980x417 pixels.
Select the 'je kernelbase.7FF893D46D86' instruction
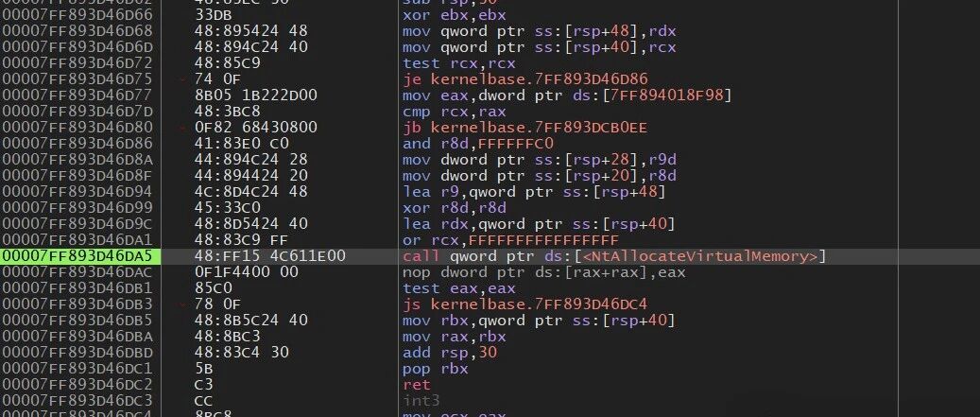(x=525, y=79)
